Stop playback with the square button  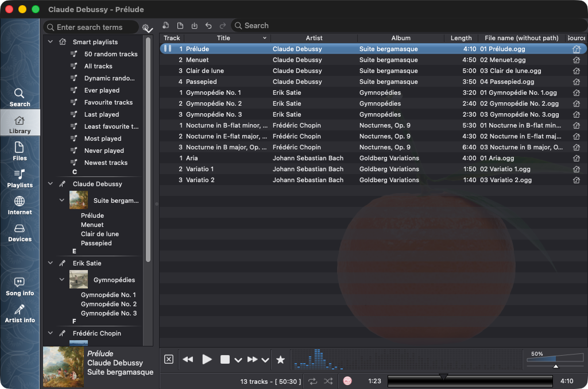[x=225, y=359]
